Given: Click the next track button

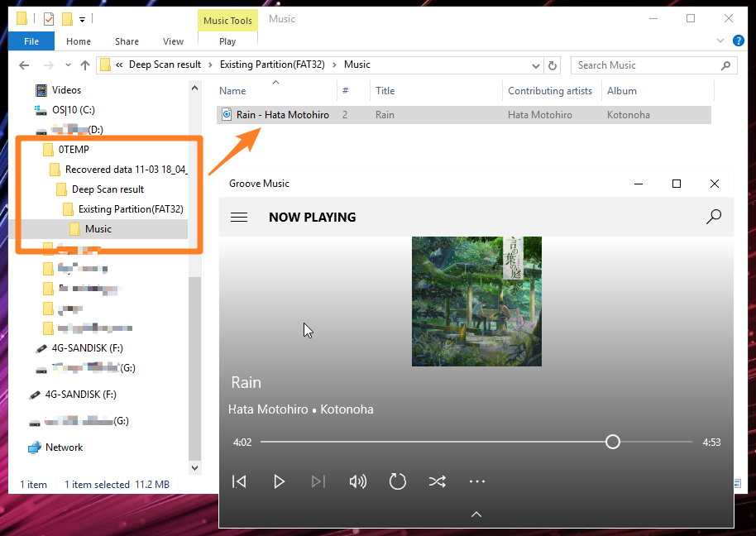Looking at the screenshot, I should coord(318,481).
